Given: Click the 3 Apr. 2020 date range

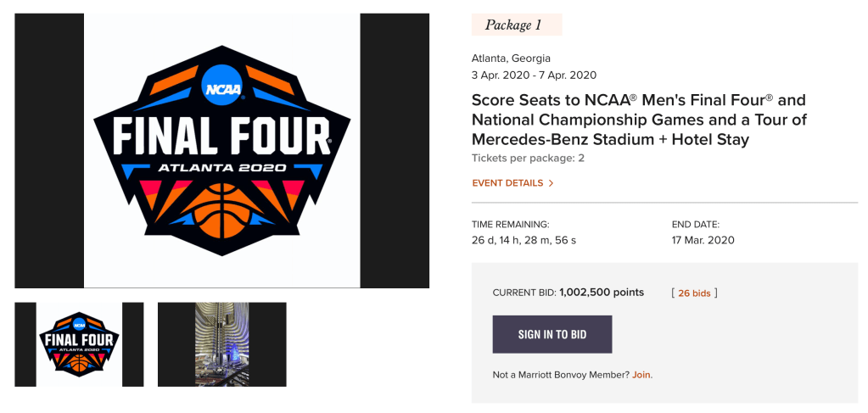Looking at the screenshot, I should coord(534,75).
